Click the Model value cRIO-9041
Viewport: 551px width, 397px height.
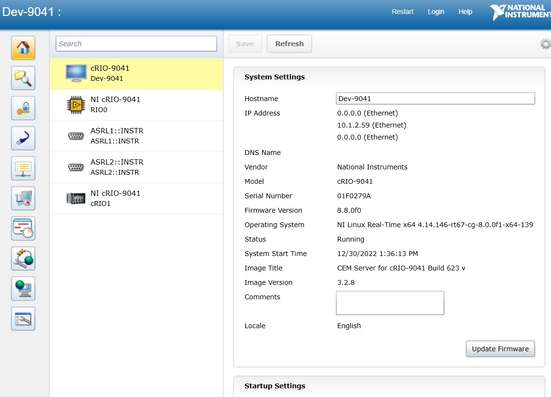(x=355, y=181)
